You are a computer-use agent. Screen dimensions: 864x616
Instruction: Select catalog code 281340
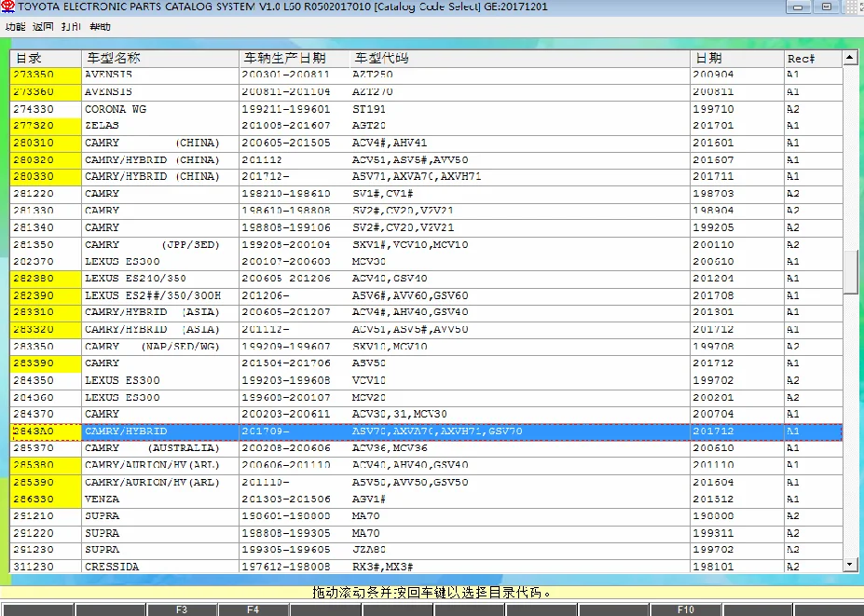click(34, 227)
